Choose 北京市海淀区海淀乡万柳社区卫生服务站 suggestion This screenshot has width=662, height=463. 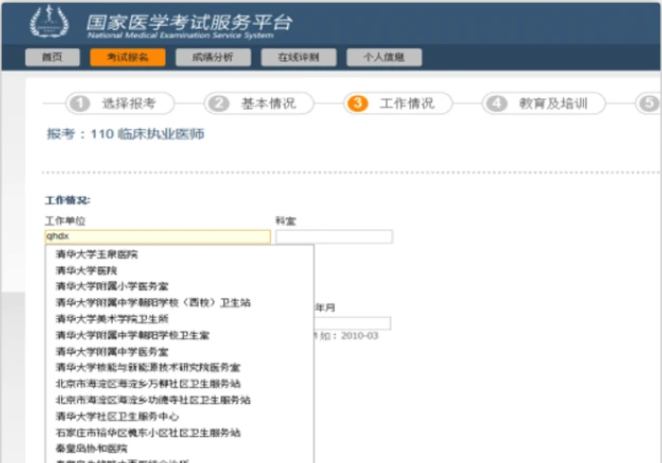pos(148,384)
